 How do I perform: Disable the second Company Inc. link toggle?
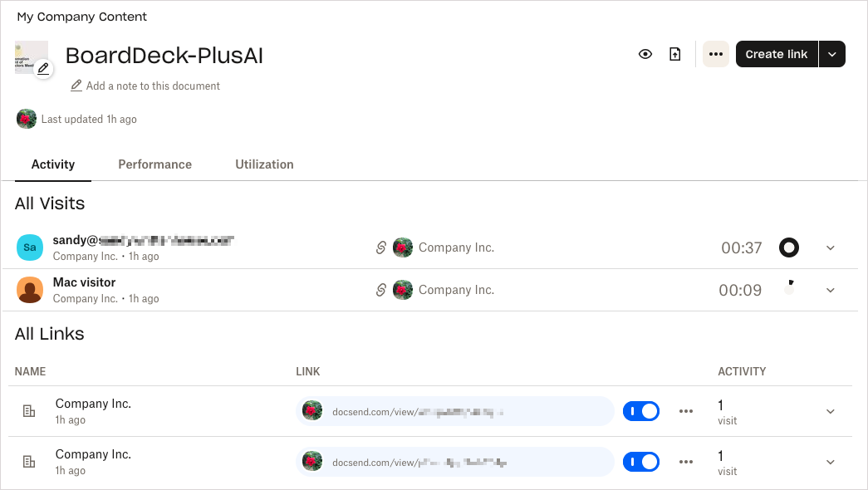[x=641, y=462]
